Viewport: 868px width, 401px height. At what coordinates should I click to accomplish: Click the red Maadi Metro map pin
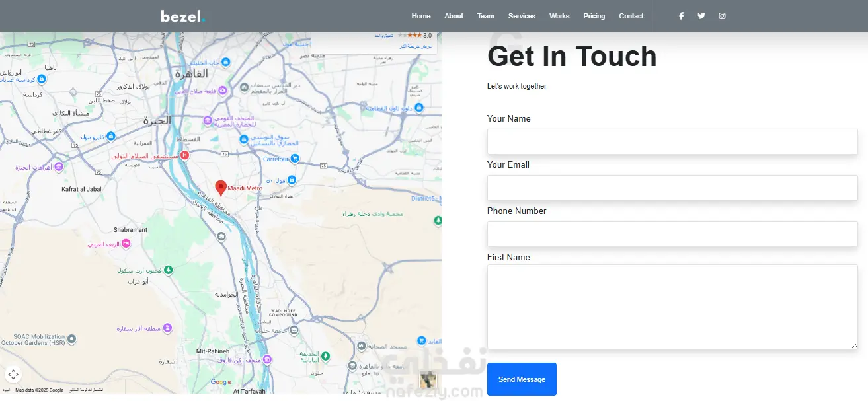click(x=221, y=188)
